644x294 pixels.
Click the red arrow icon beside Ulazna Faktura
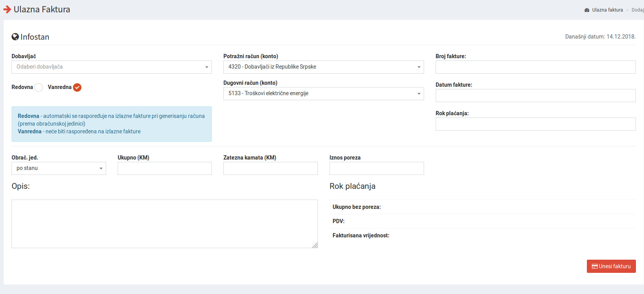[x=7, y=10]
